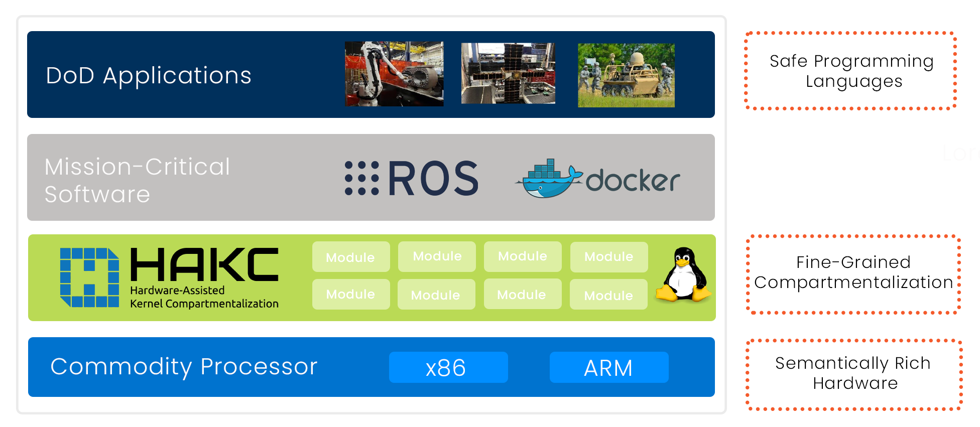Click the Safe Programming Languages box
Screen dimensions: 980x427
[850, 71]
